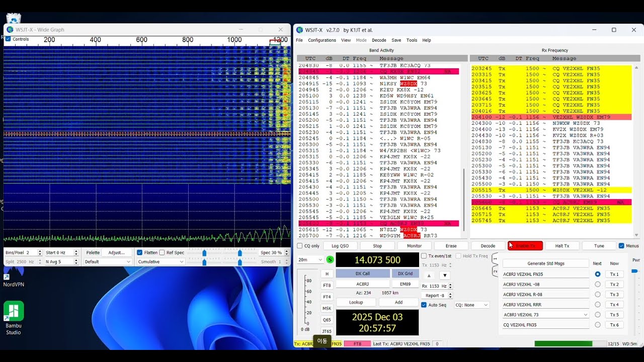Screen dimensions: 644x362
Task: Switch to FT8 mode button
Action: pos(327,285)
